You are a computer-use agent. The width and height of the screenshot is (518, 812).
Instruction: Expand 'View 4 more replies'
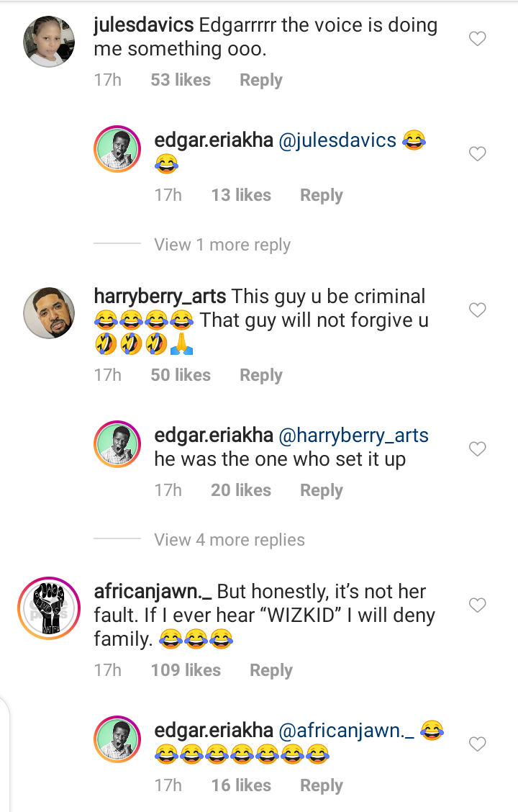coord(230,540)
